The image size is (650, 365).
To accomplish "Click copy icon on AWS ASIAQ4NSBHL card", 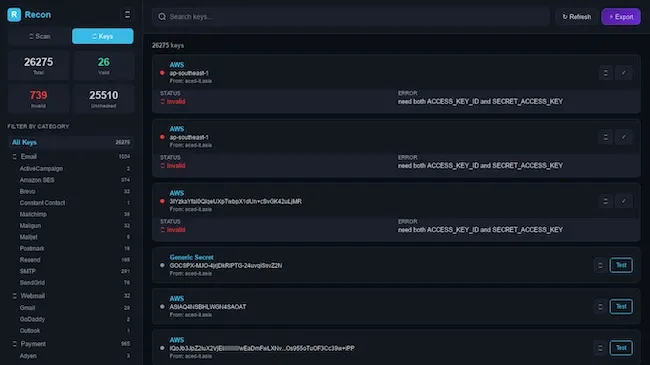I will click(x=600, y=307).
